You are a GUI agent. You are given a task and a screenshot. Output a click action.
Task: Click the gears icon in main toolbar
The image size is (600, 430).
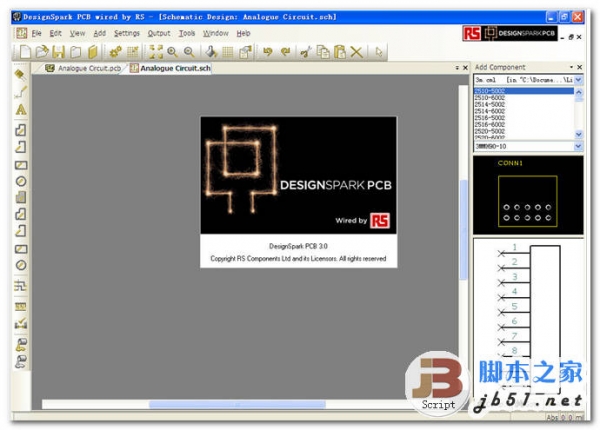115,52
